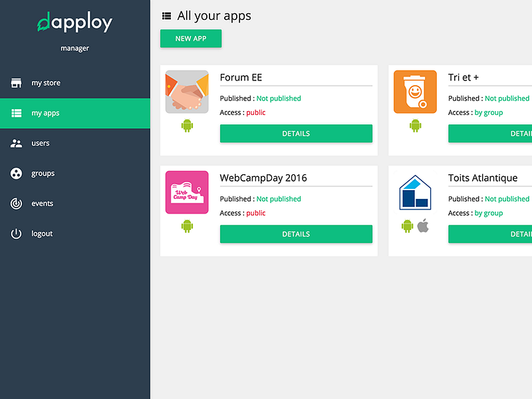Screen dimensions: 532x399
Task: Click Not published on WebCampDay 2016 card
Action: [x=279, y=199]
